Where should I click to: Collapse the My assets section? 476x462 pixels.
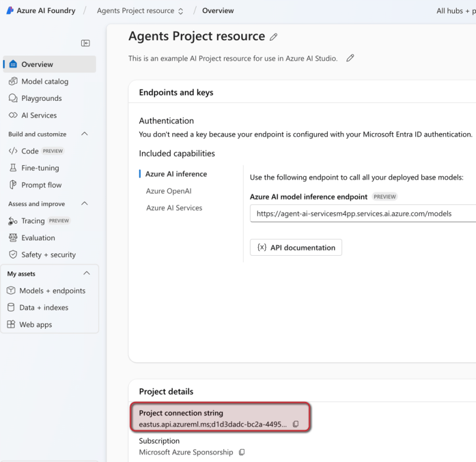[87, 273]
